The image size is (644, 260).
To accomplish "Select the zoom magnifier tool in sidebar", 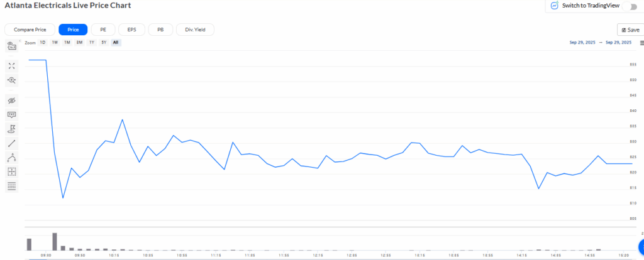I will click(11, 80).
